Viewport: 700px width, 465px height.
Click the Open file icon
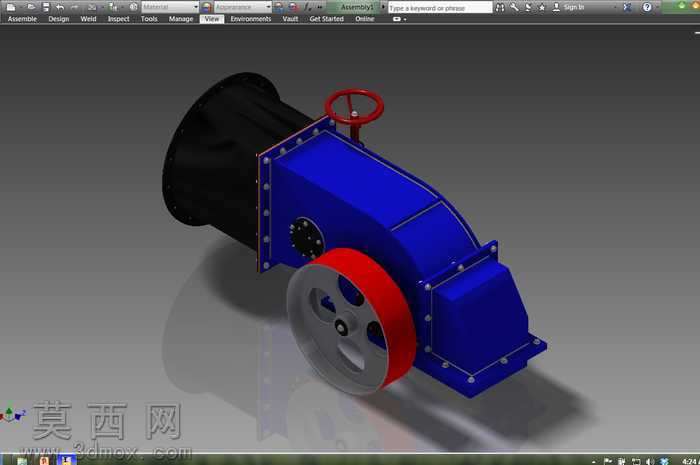[31, 7]
